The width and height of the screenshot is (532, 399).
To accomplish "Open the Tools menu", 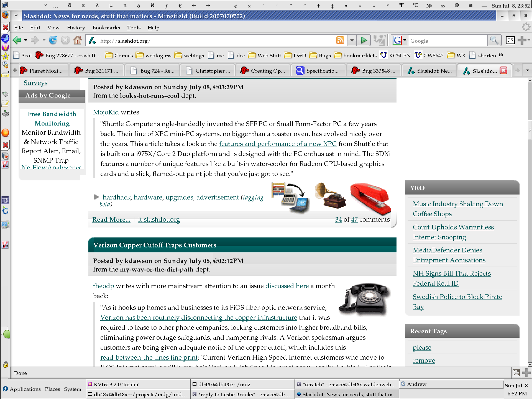I will [x=134, y=27].
